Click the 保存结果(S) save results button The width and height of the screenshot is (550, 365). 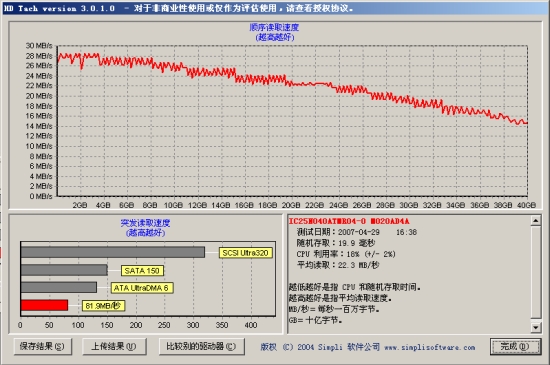point(43,346)
